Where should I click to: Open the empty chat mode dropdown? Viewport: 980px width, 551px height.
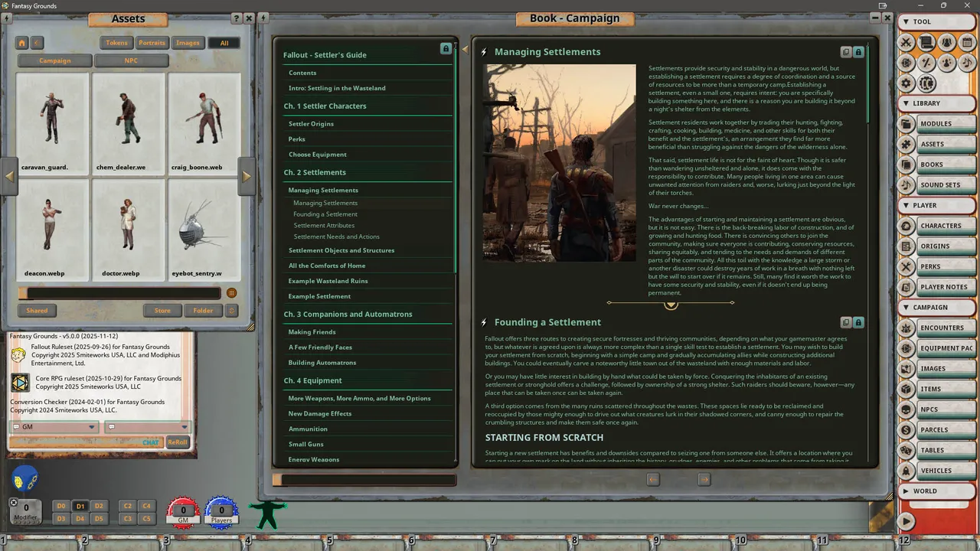(147, 427)
